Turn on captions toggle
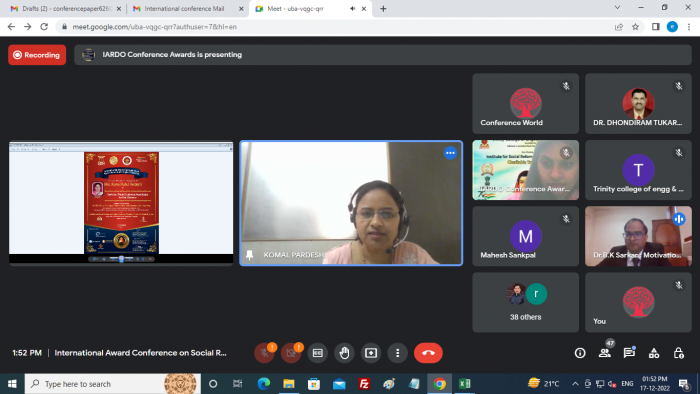Screen dimensions: 700x394 pyautogui.click(x=317, y=353)
